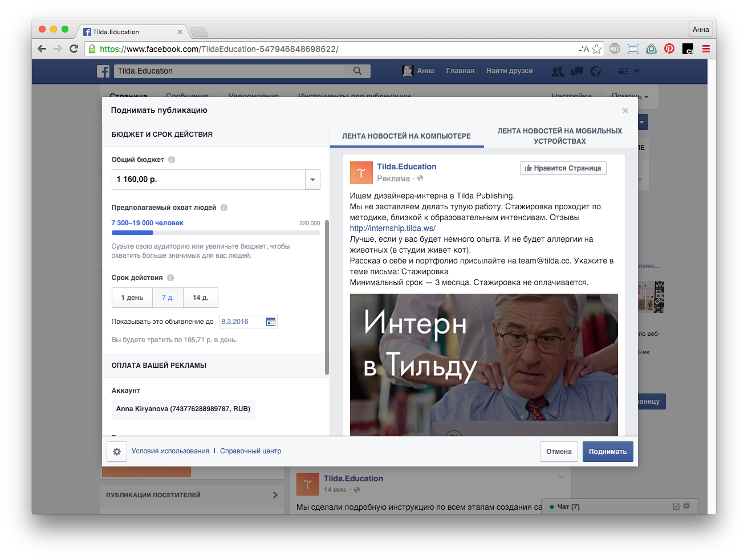Click the dialog's vertical scrollbar

click(327, 297)
